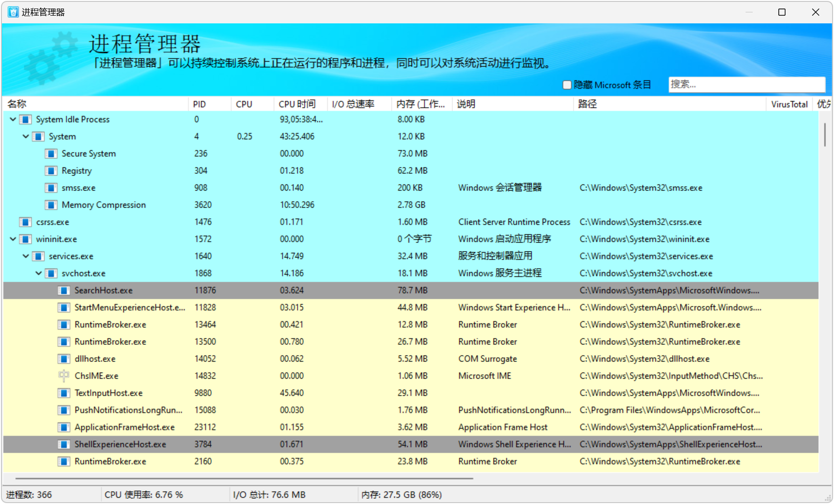This screenshot has width=834, height=504.
Task: Click the ShellExperienceHost.exe icon
Action: coord(64,444)
